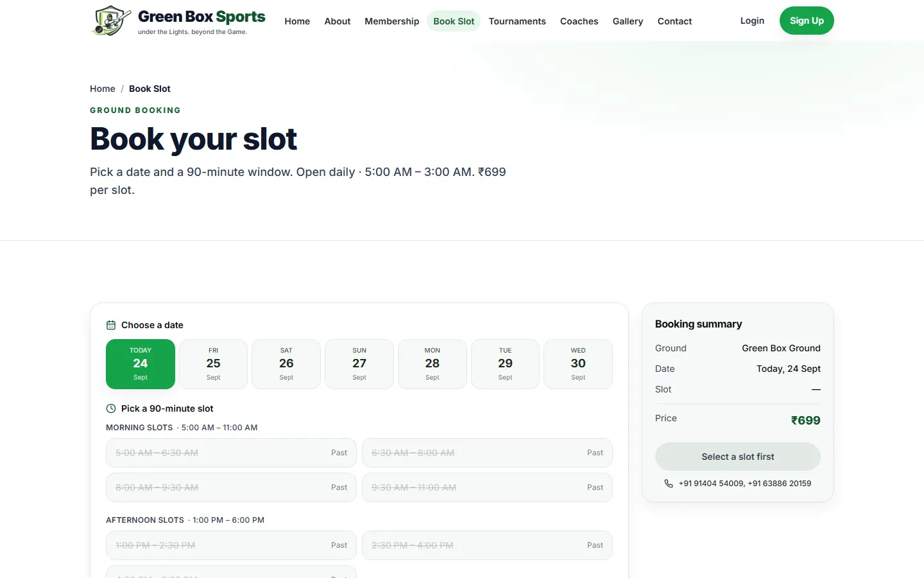Click the phone icon in Booking summary
This screenshot has width=924, height=578.
point(669,484)
